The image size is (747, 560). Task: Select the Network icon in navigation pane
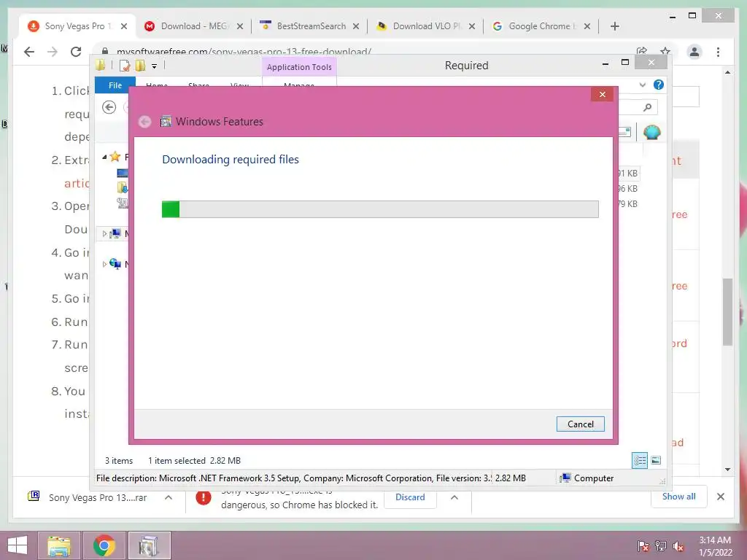[115, 263]
